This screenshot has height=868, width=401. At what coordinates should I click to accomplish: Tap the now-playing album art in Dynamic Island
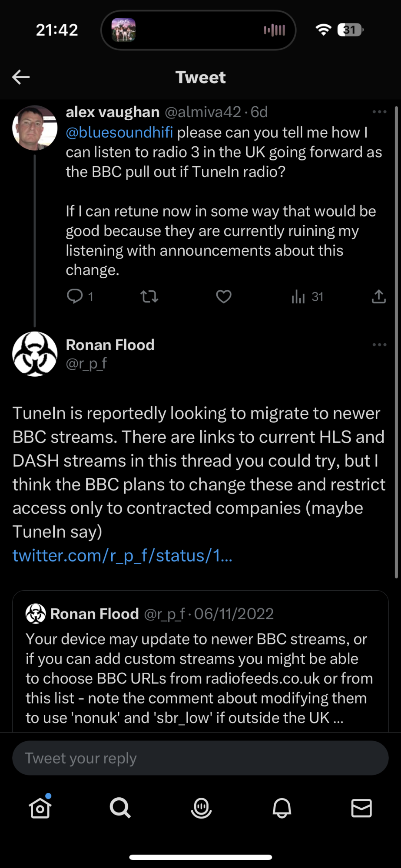pyautogui.click(x=123, y=30)
